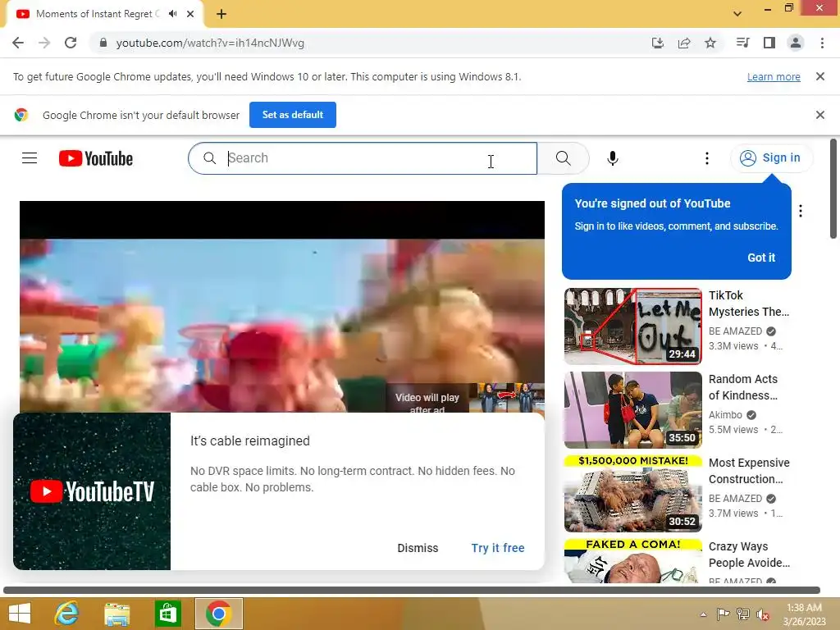Open File Explorer from taskbar
The image size is (840, 630).
[x=116, y=614]
